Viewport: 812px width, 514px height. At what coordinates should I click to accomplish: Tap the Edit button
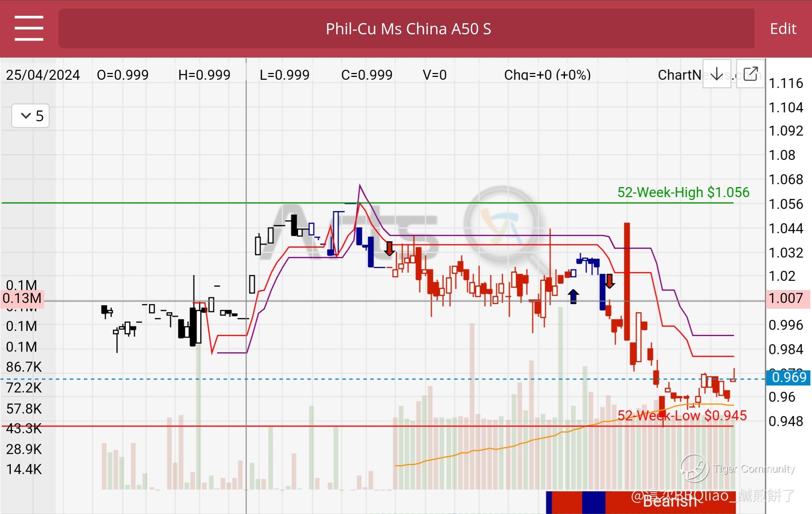pos(783,29)
